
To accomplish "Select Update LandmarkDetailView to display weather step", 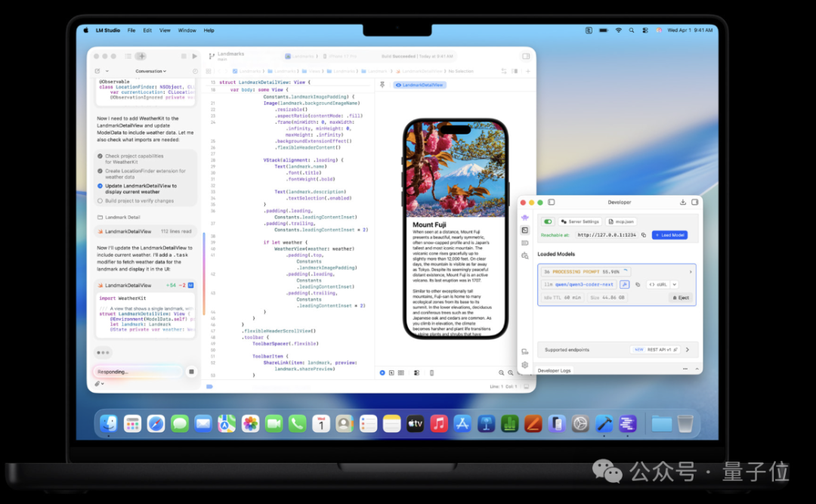I will 137,188.
